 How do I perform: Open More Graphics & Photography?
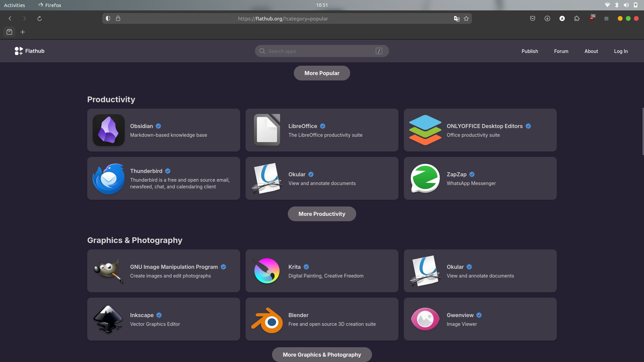(322, 355)
